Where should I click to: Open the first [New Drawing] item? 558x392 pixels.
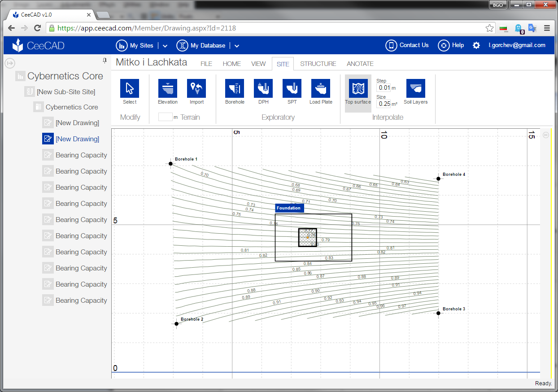point(77,123)
